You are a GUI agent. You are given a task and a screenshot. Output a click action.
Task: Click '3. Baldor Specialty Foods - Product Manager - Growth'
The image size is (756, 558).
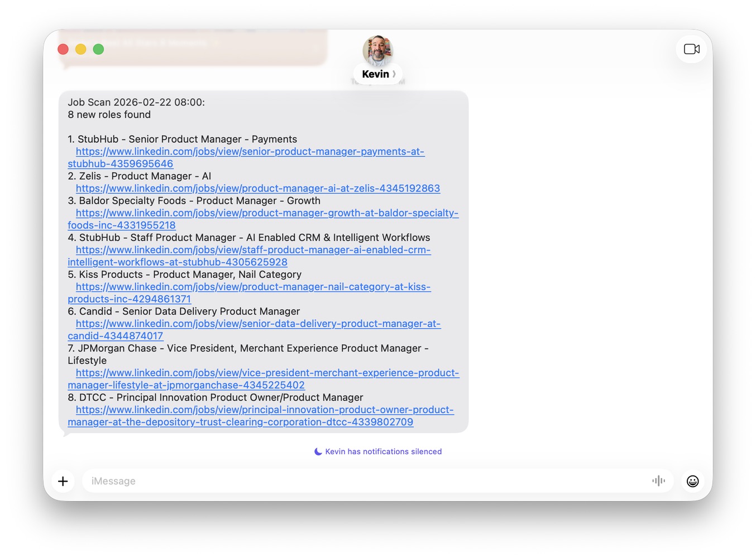(194, 201)
